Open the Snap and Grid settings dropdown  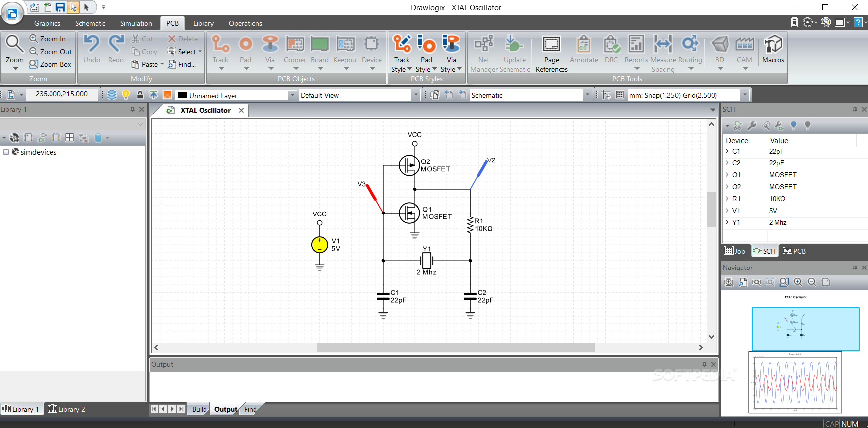(745, 95)
